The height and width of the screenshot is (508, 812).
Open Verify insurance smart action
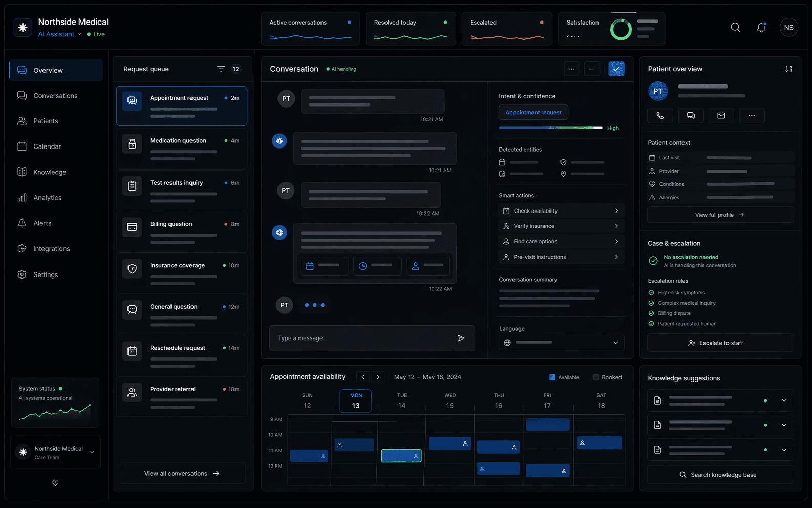[x=561, y=226]
